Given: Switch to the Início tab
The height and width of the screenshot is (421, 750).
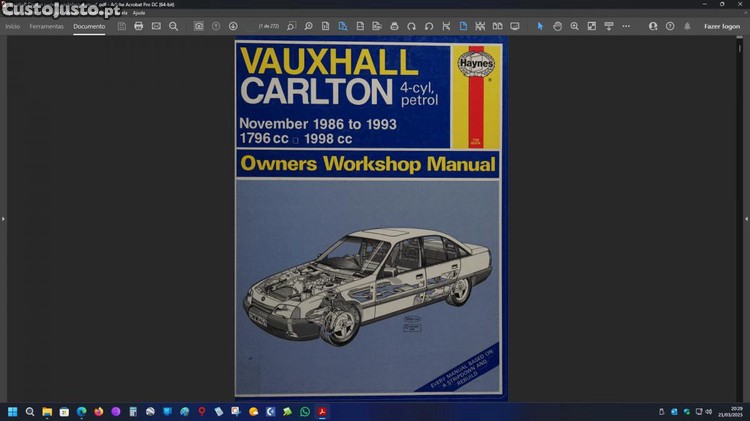Looking at the screenshot, I should coord(13,26).
